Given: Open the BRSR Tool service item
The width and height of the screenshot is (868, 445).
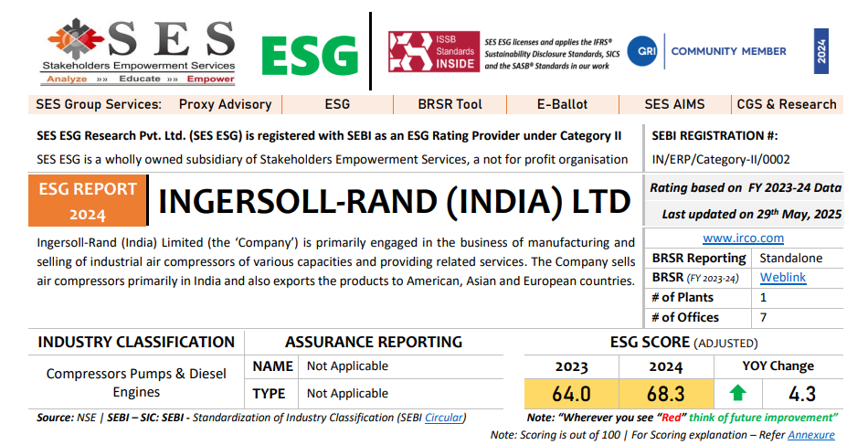Looking at the screenshot, I should (x=450, y=104).
